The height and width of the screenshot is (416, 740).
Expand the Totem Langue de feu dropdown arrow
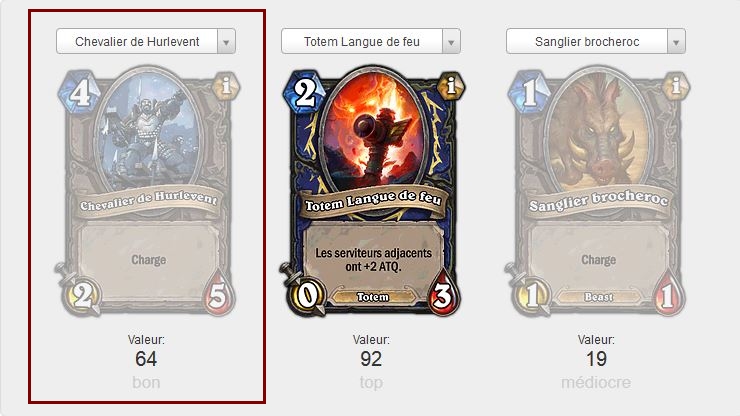451,42
